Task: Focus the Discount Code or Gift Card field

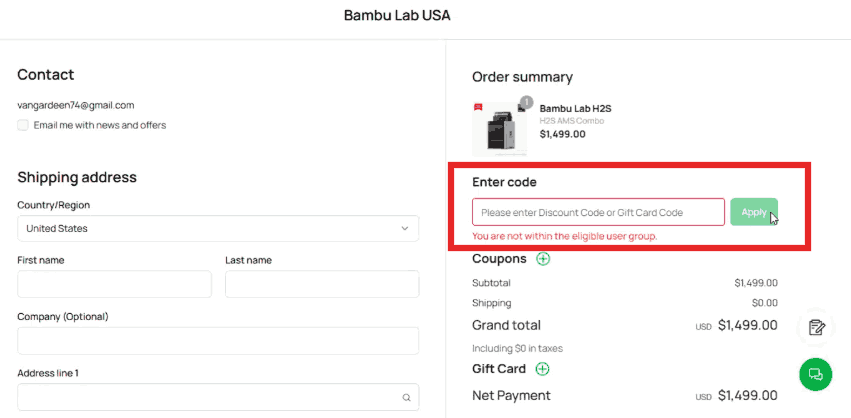Action: tap(598, 212)
